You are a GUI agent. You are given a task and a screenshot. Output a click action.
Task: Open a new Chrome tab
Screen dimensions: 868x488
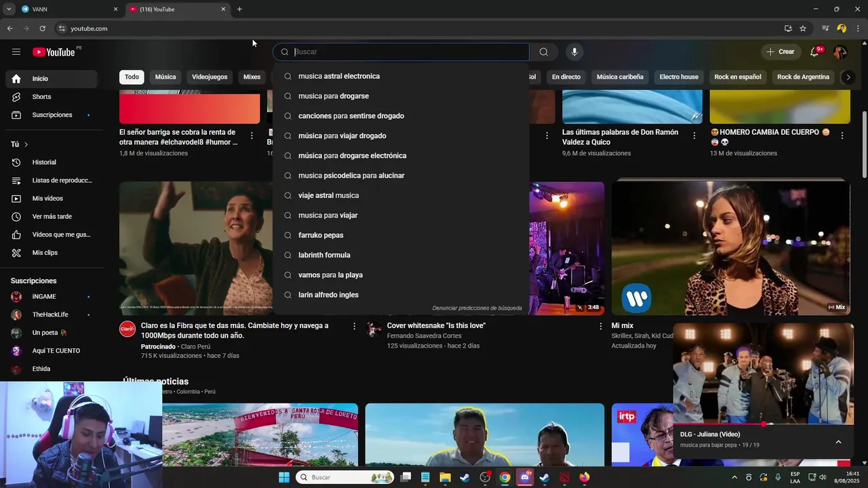[239, 9]
